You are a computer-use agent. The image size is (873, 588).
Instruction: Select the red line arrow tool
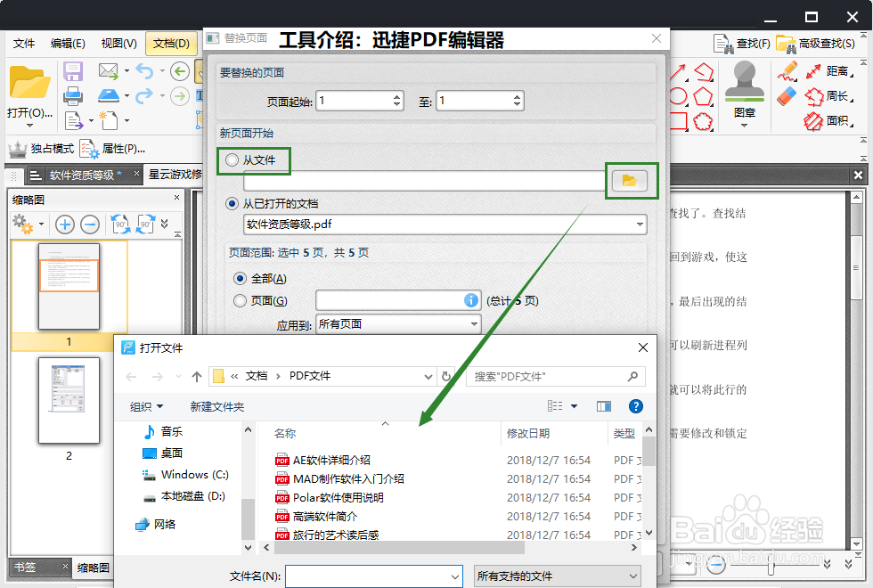click(x=678, y=71)
